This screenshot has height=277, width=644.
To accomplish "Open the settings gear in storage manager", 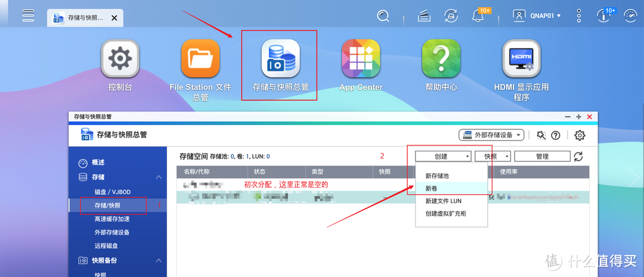I will pyautogui.click(x=580, y=135).
